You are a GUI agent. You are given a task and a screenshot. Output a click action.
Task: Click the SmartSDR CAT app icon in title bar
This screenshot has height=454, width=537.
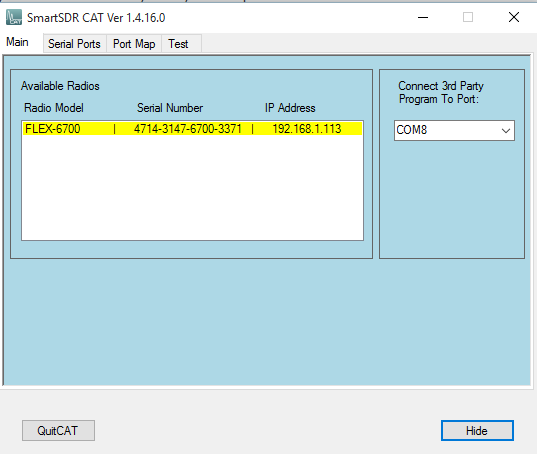(14, 17)
